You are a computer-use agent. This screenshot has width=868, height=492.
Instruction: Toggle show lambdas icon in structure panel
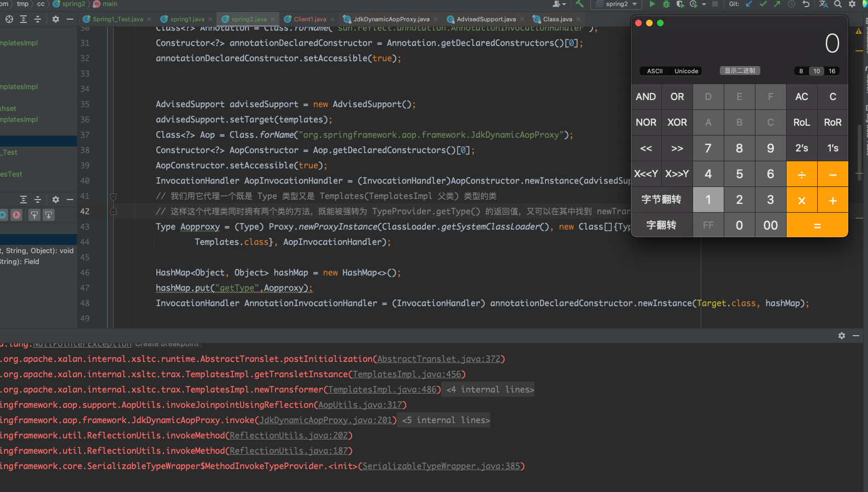point(17,215)
